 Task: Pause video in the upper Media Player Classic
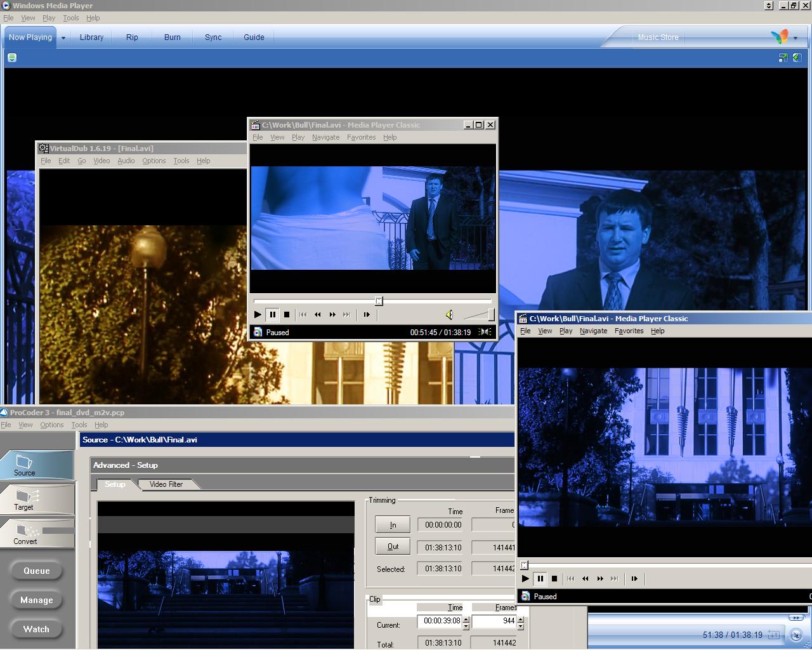click(x=272, y=314)
